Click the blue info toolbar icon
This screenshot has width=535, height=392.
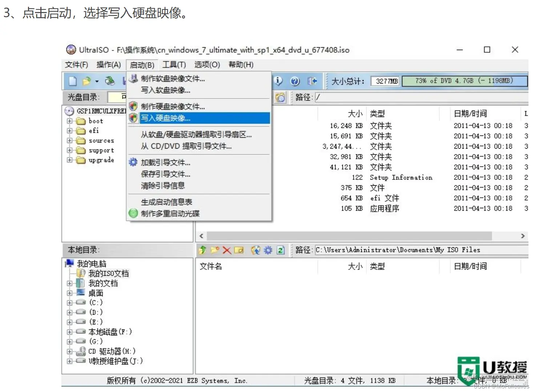tap(278, 81)
